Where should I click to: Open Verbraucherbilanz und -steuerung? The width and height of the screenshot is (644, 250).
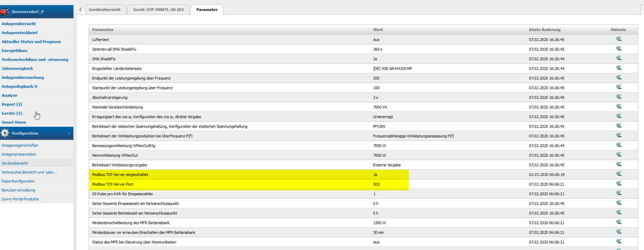pyautogui.click(x=35, y=60)
